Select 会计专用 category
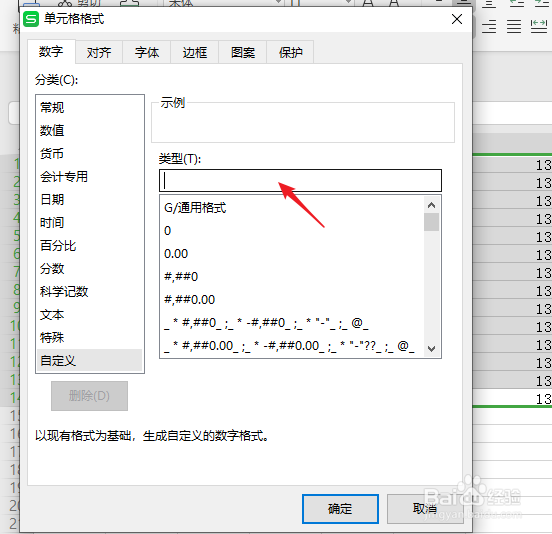Viewport: 552px width, 534px height. click(89, 177)
